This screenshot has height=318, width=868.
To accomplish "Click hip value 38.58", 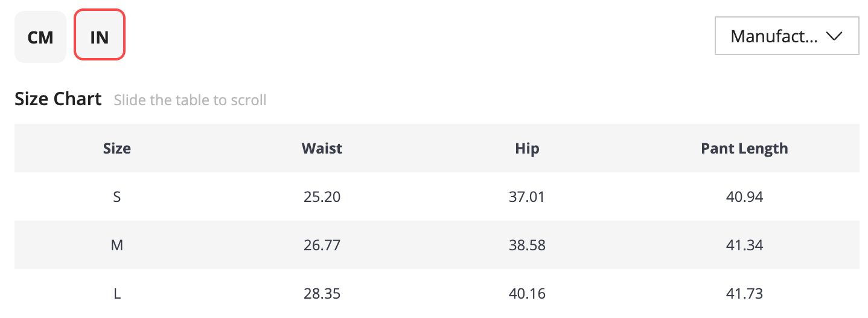I will point(527,245).
